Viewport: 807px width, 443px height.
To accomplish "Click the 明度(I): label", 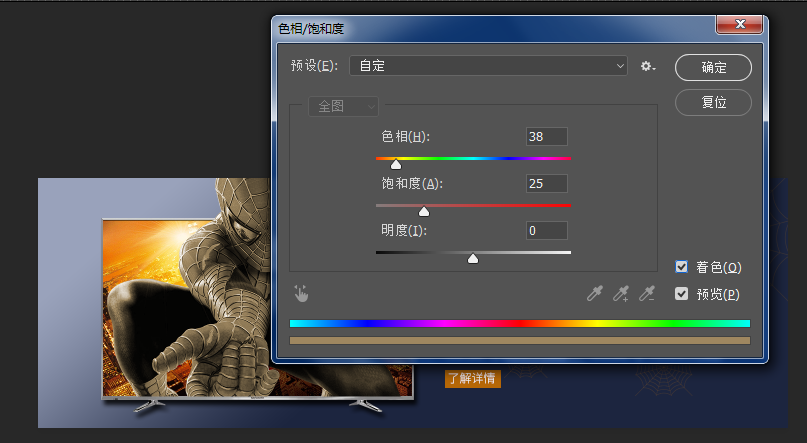I will tap(404, 231).
